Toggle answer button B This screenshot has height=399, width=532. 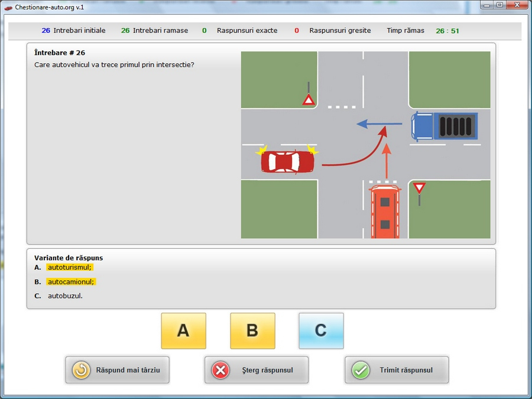252,330
